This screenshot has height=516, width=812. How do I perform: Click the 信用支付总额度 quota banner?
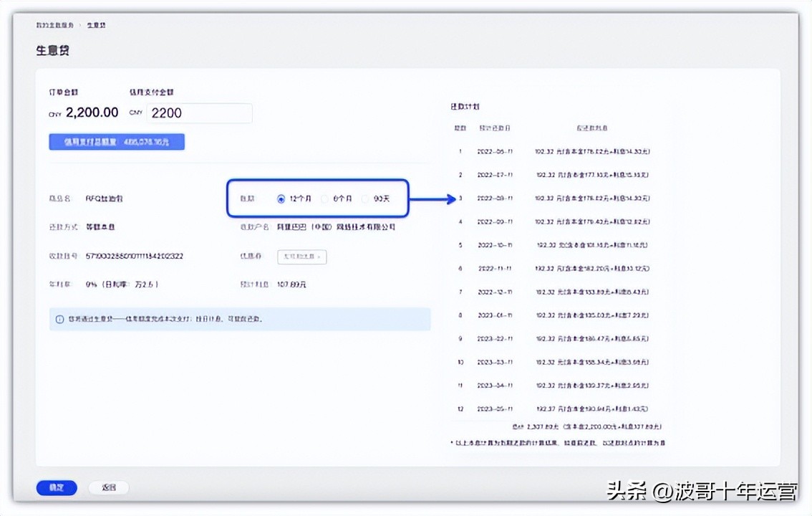(117, 141)
